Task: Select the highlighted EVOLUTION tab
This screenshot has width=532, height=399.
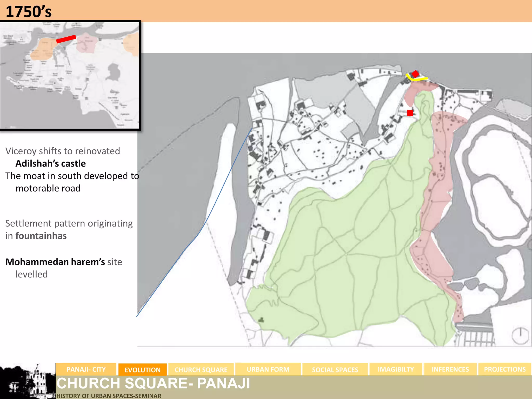Action: point(142,370)
